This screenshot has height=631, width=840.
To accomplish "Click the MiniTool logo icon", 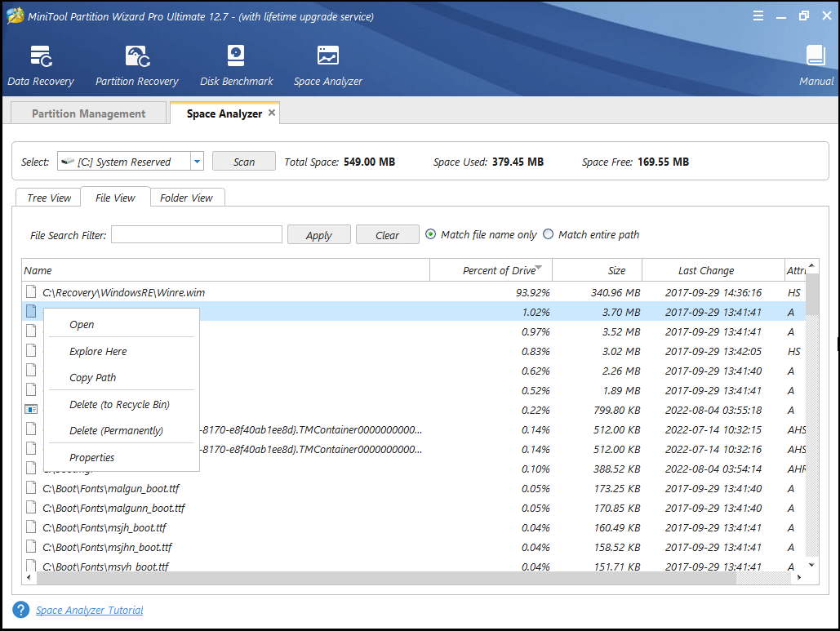I will (15, 15).
